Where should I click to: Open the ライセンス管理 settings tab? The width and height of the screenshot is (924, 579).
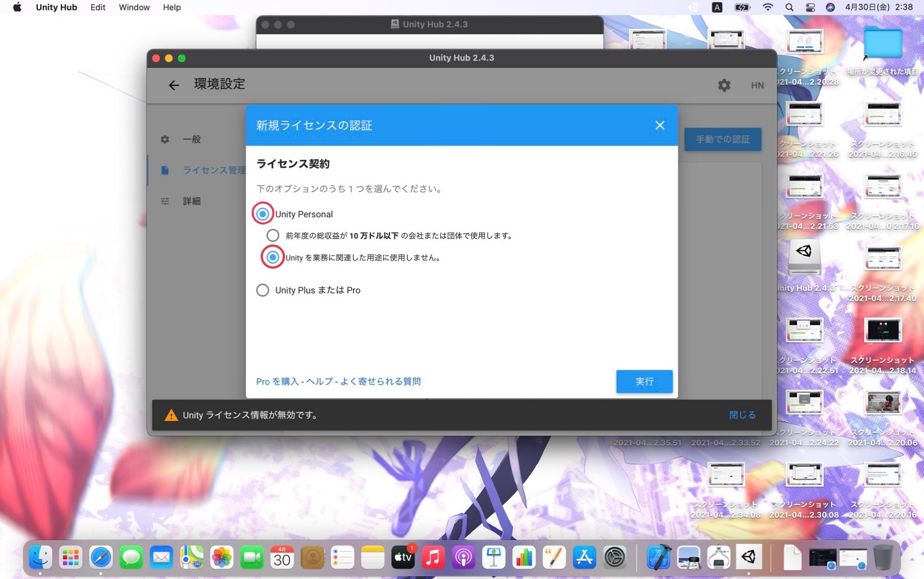coord(214,170)
